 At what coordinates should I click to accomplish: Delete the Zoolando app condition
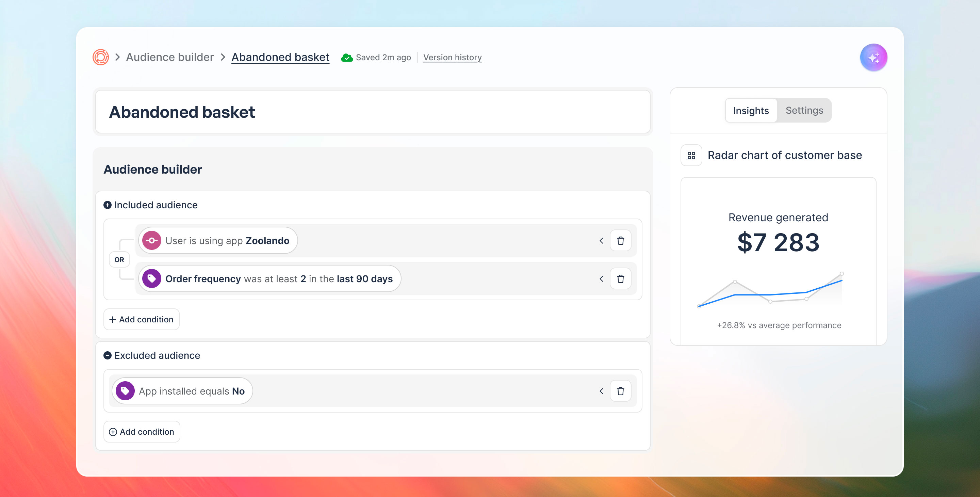tap(620, 241)
